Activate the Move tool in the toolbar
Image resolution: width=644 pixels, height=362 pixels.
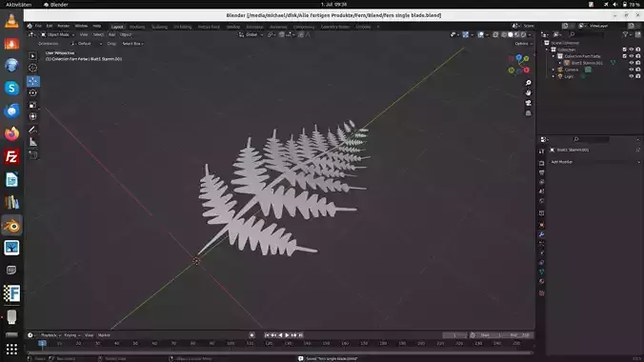tap(32, 81)
